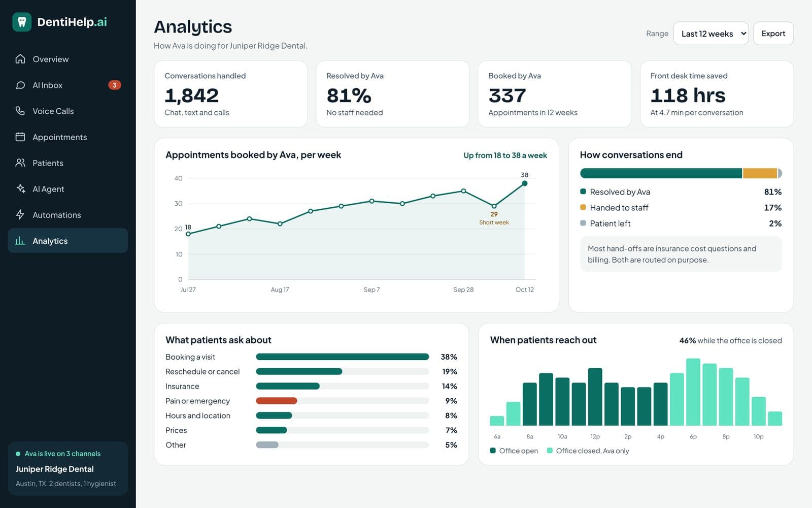Open Appointments in the sidebar
This screenshot has width=812, height=508.
[x=68, y=137]
